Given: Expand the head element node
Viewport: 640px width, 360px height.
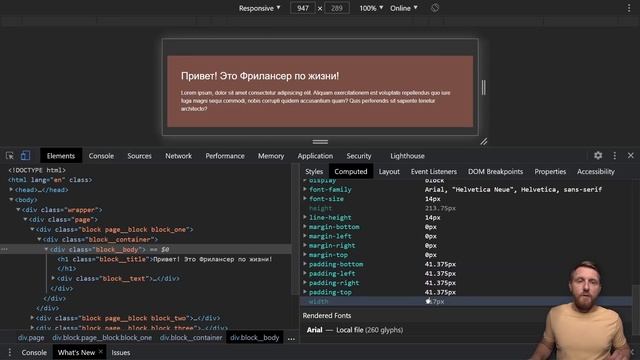Looking at the screenshot, I should click(x=11, y=190).
